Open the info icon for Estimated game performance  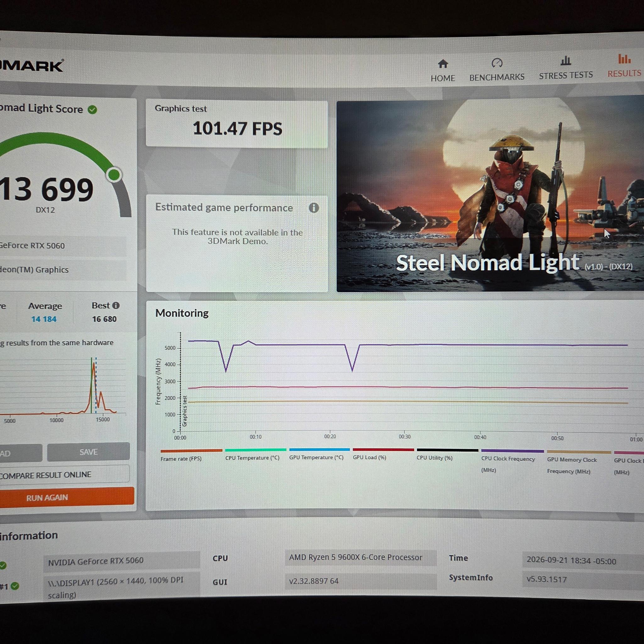pyautogui.click(x=314, y=208)
